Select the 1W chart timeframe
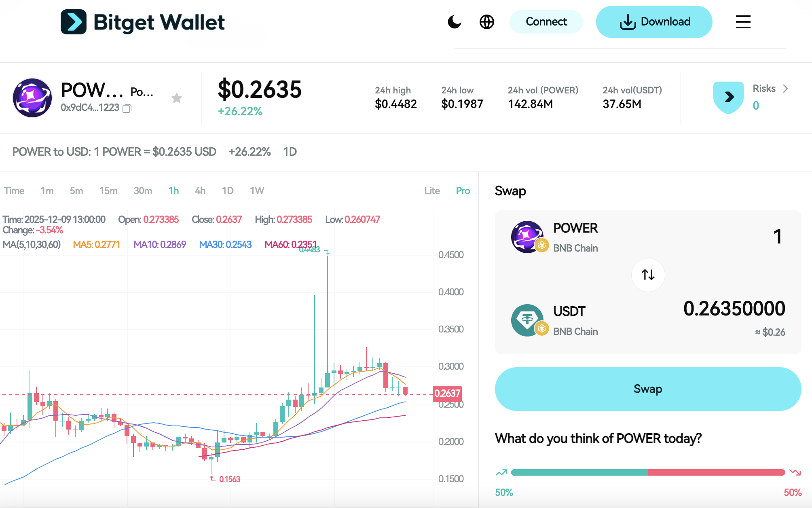 point(257,190)
